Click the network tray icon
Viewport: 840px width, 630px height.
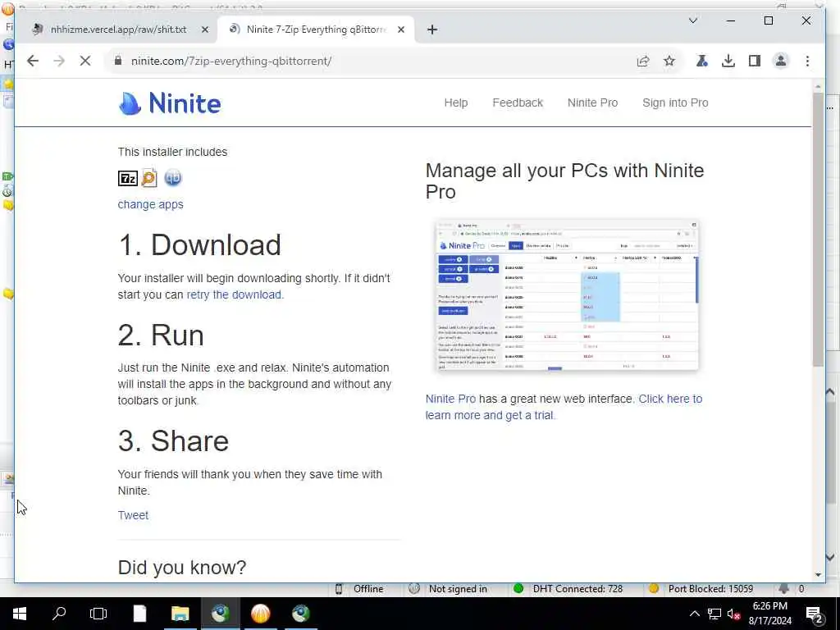click(x=714, y=614)
